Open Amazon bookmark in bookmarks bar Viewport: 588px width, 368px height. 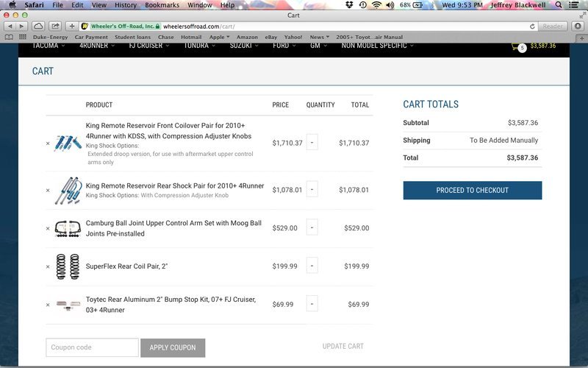[x=247, y=38]
